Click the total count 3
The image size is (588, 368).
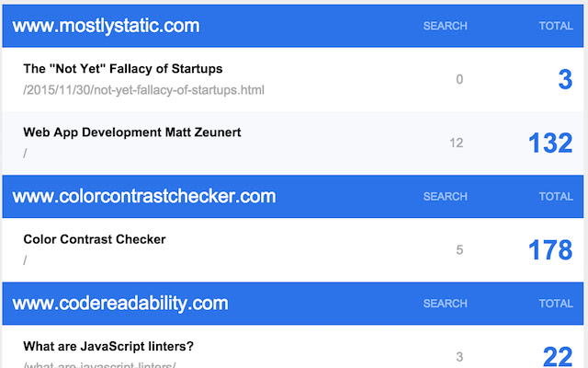[x=564, y=80]
